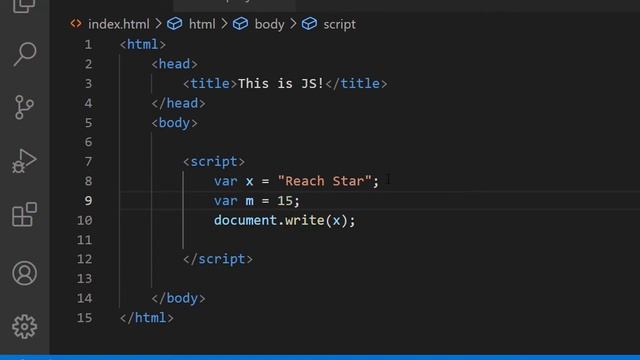The height and width of the screenshot is (360, 640).
Task: Click line number 9 in gutter
Action: tap(88, 201)
